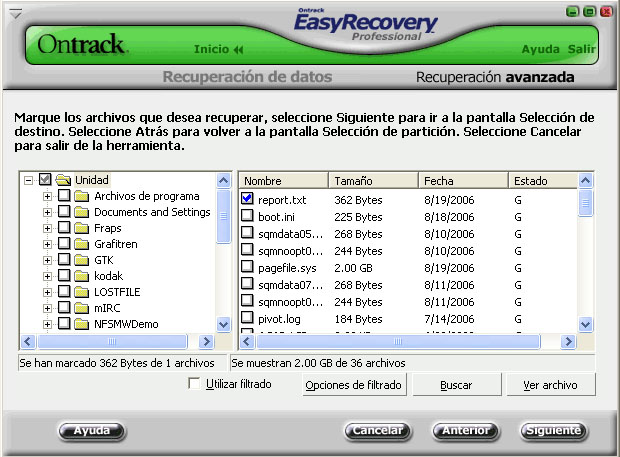Click the down arrow on the file list scrollbar
Screen dimensions: 620x457
pyautogui.click(x=585, y=325)
